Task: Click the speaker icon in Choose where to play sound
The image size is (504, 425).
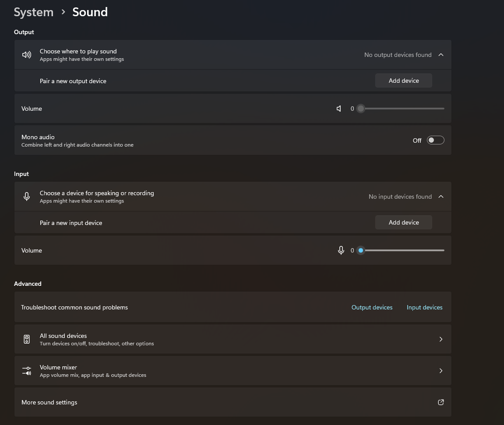Action: [27, 54]
